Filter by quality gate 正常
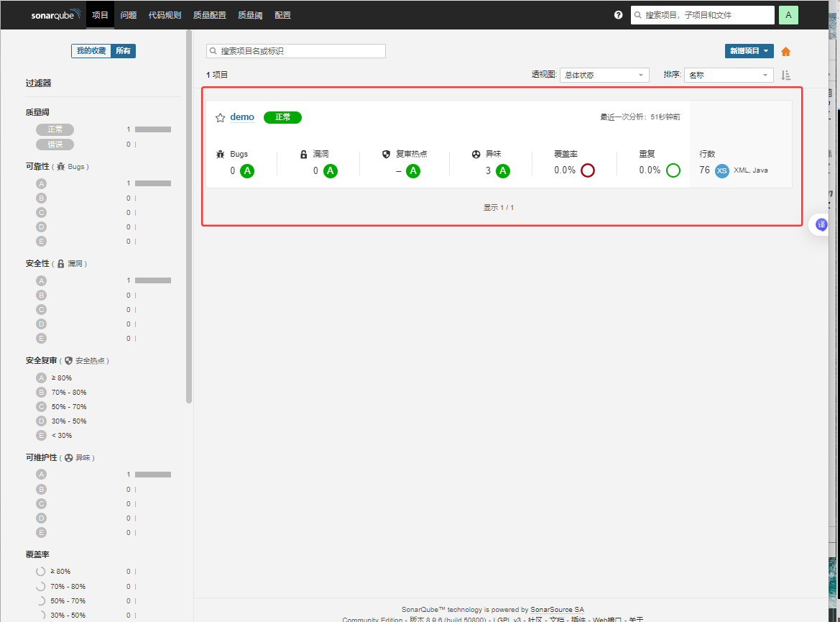Screen dimensions: 840x622 tap(55, 129)
